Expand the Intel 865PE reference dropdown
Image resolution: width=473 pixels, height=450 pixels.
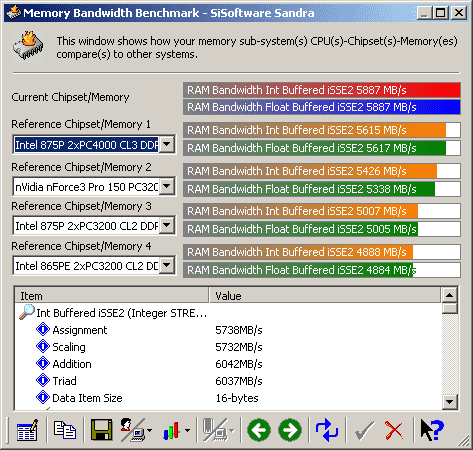(x=167, y=266)
